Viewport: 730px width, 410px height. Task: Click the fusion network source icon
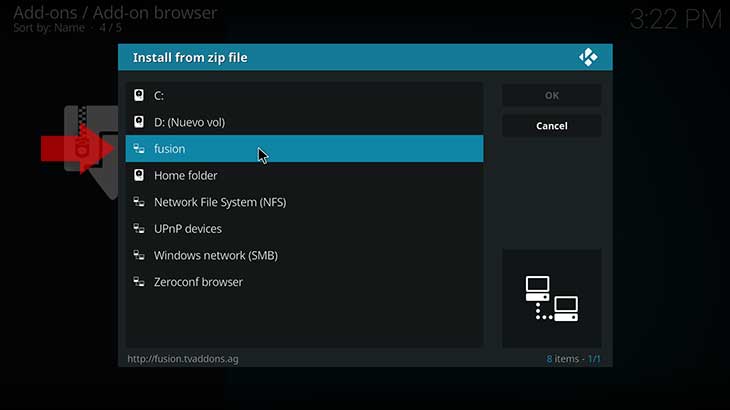139,148
